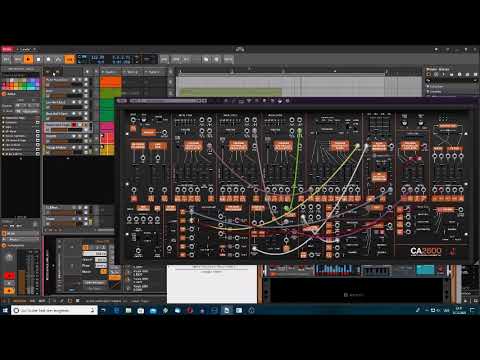Screen dimensions: 480x360
Task: Click the arranger's beat ruler above the gray clip
Action: (x=282, y=71)
